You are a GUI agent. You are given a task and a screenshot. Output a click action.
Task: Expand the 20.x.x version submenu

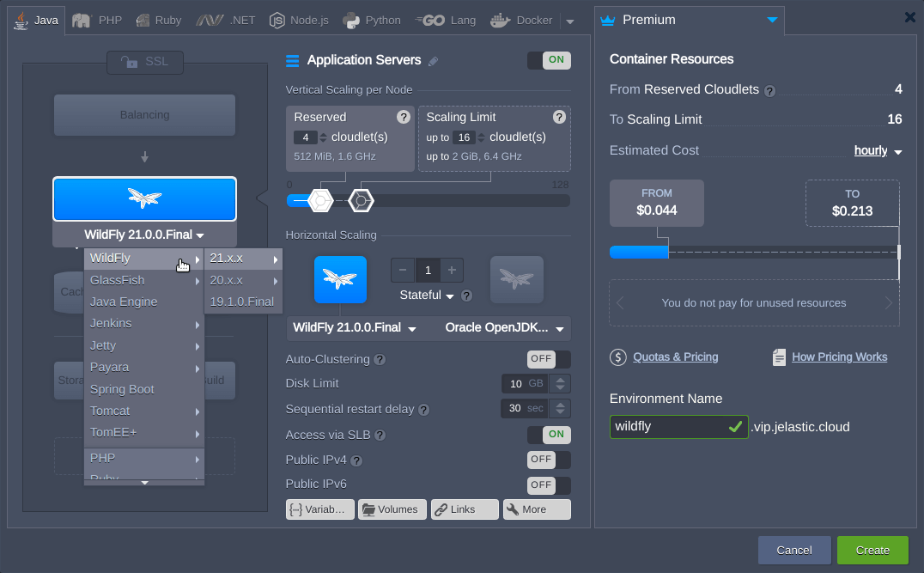tap(243, 281)
